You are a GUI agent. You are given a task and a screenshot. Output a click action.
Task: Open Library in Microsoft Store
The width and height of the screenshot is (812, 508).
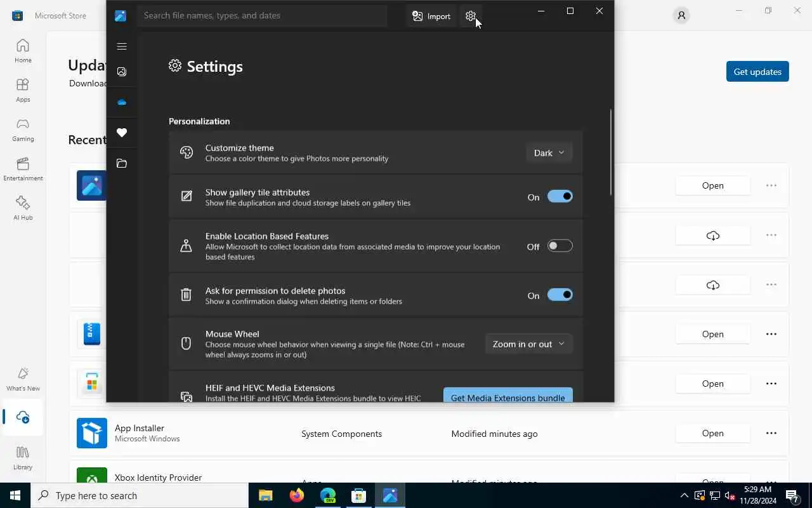(23, 458)
